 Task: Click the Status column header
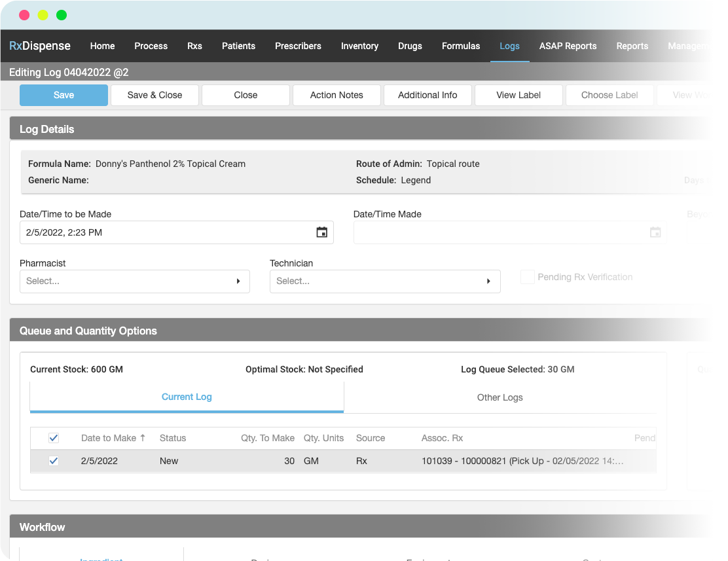pos(173,438)
